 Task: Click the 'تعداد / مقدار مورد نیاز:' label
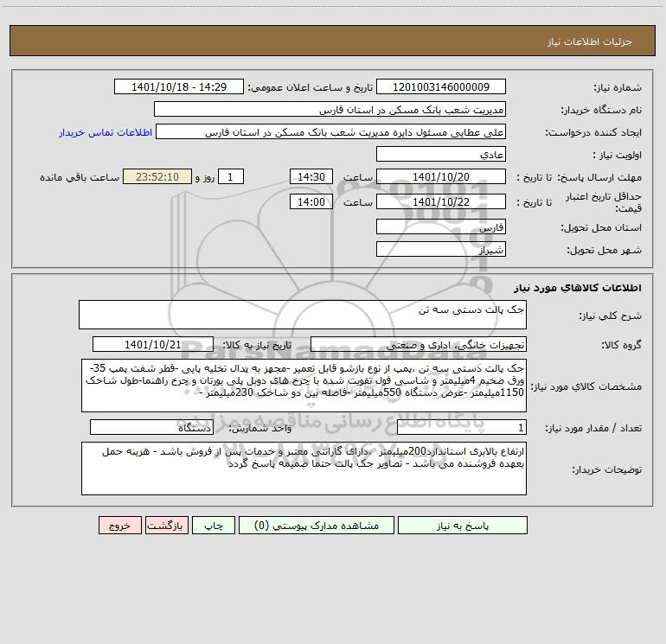pos(593,428)
